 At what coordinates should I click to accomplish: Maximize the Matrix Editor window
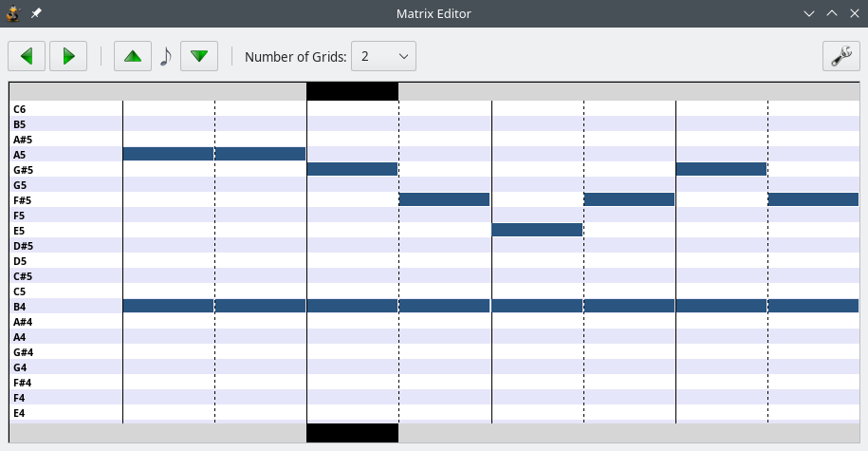832,13
